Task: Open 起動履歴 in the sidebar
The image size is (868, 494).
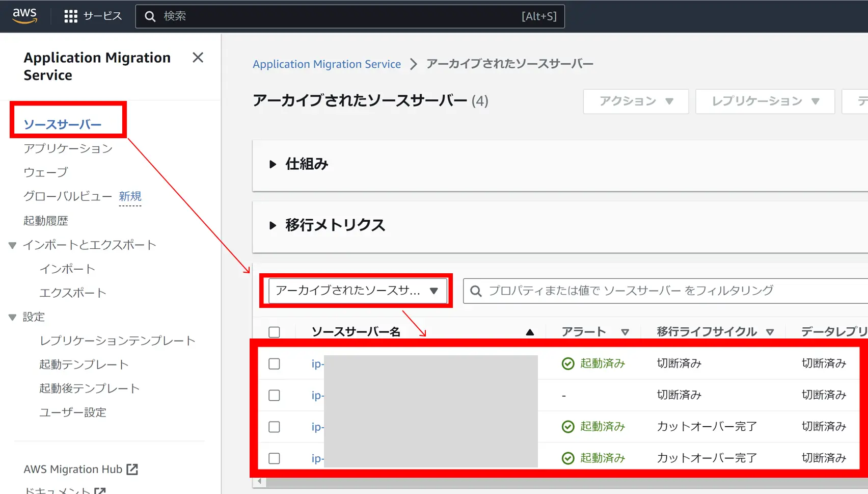Action: coord(46,221)
